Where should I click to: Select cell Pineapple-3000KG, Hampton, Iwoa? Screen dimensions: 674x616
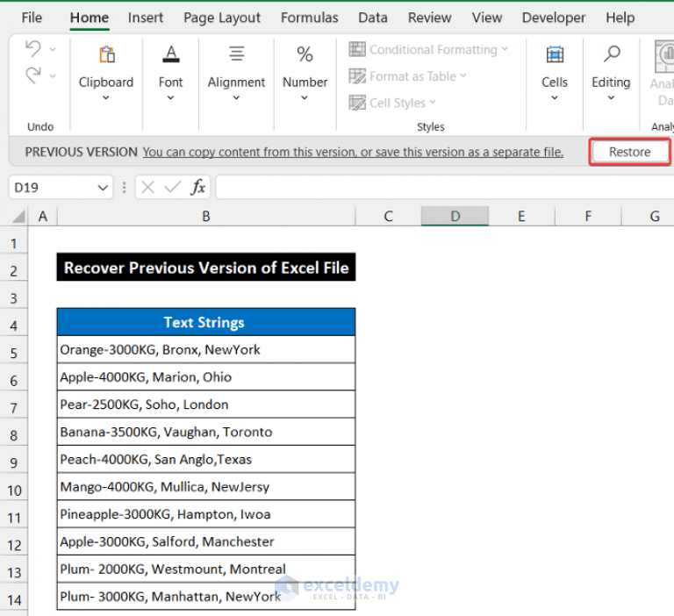(x=206, y=514)
